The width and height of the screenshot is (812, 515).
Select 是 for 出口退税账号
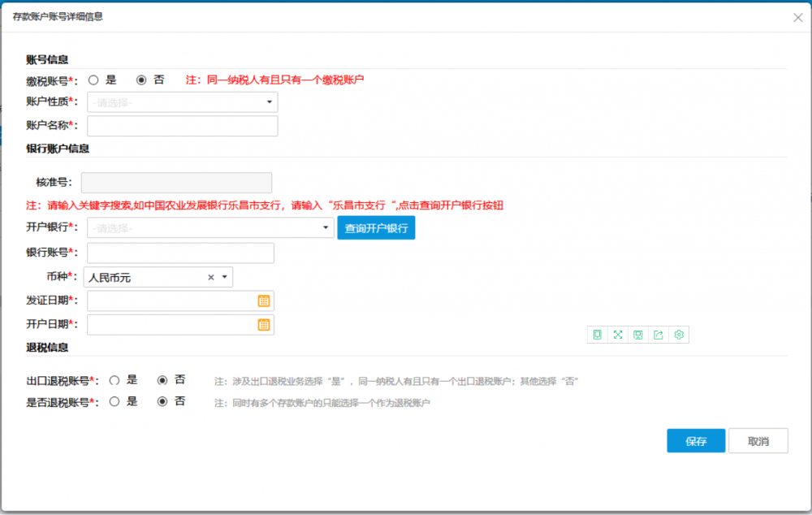(114, 380)
